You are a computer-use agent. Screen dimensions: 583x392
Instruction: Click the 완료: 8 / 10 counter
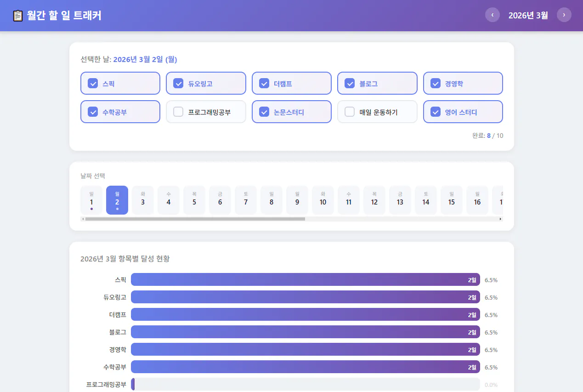(x=487, y=136)
